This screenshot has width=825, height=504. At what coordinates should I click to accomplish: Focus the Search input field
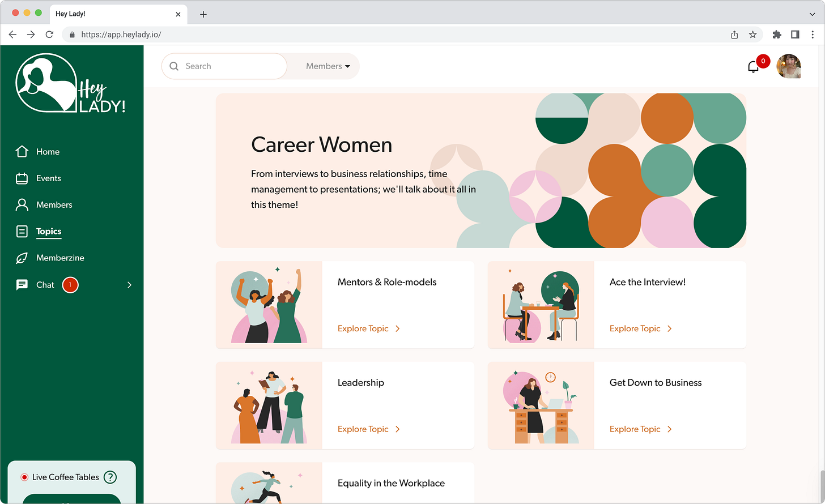(224, 66)
